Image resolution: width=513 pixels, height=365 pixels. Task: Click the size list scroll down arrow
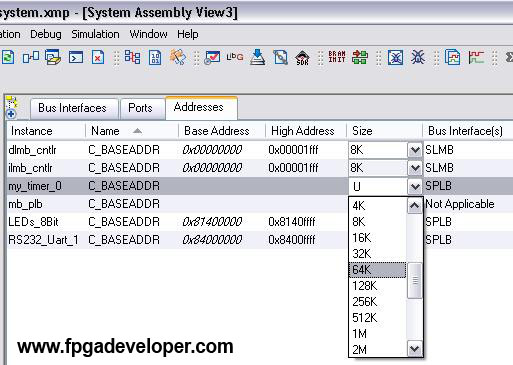pos(414,349)
